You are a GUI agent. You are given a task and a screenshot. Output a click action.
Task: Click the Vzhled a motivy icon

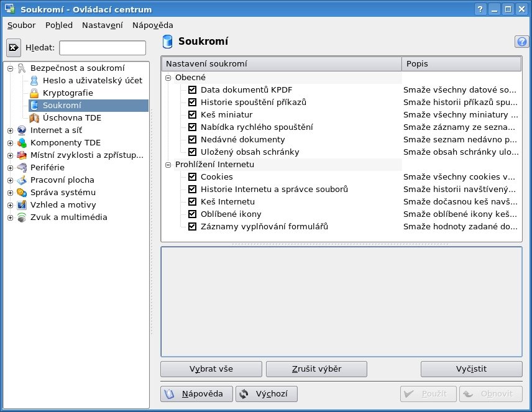tap(22, 205)
